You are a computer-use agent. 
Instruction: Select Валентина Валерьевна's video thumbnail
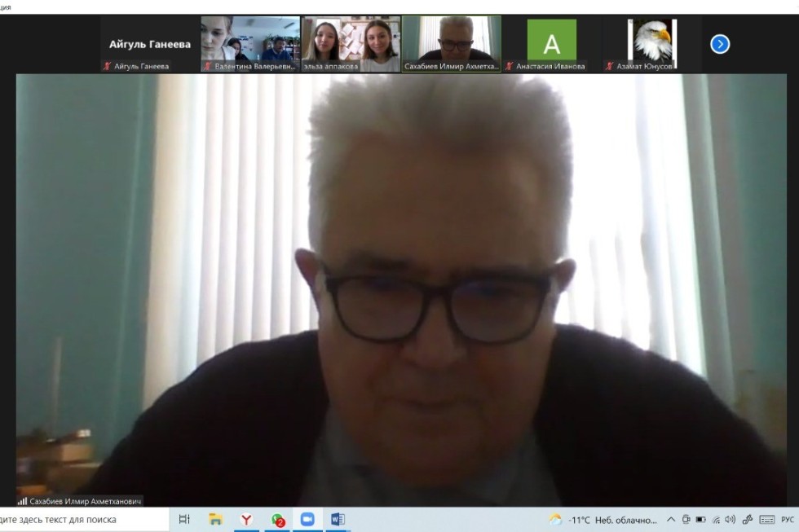point(250,43)
